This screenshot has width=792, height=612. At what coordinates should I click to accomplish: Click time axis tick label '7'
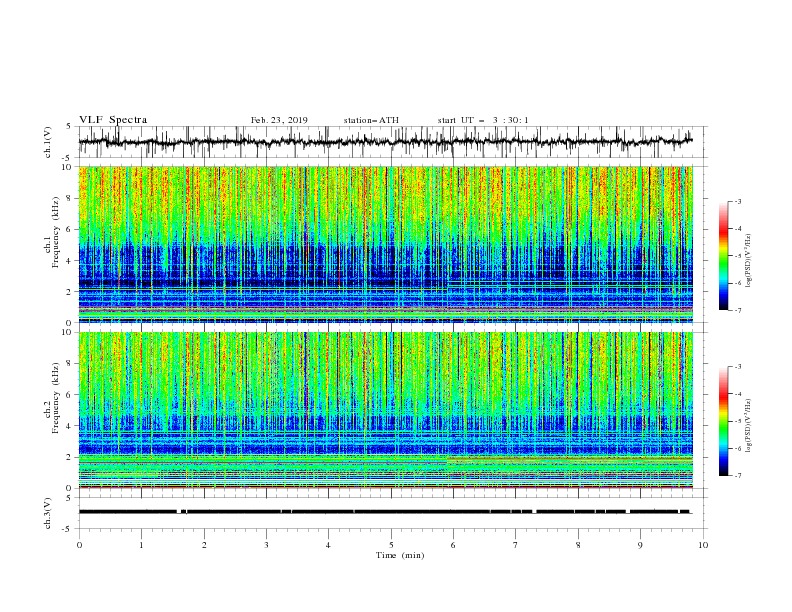point(516,545)
